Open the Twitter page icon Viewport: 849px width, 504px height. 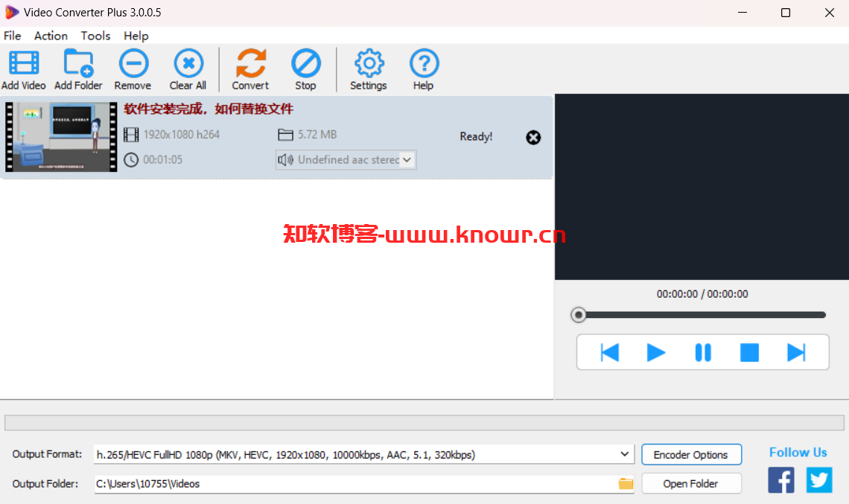pyautogui.click(x=819, y=479)
